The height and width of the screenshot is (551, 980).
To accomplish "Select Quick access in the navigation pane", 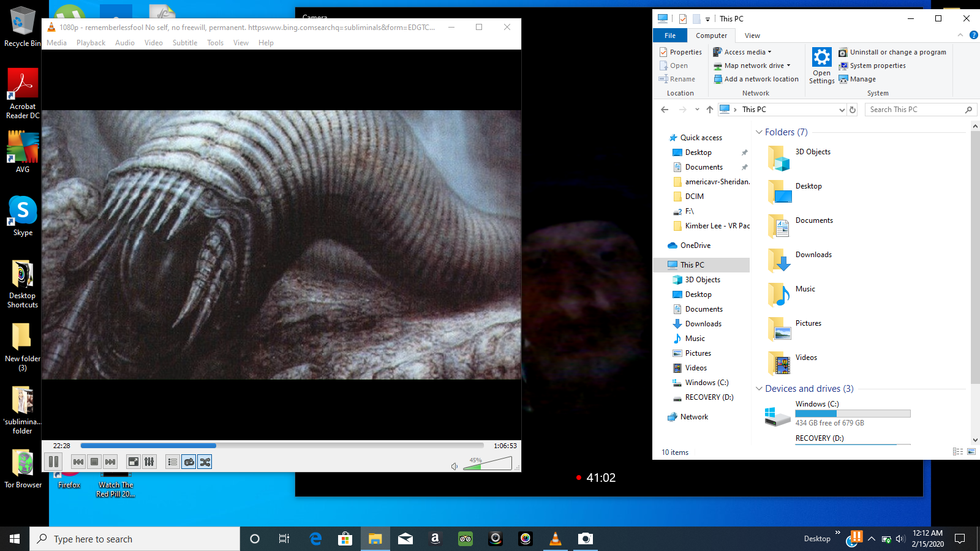I will pyautogui.click(x=701, y=138).
